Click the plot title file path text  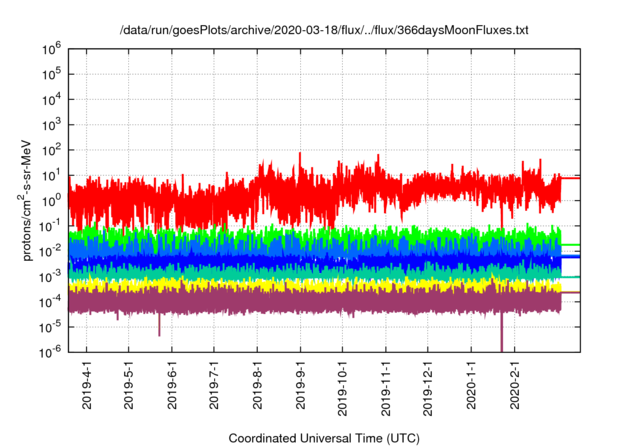click(x=324, y=30)
